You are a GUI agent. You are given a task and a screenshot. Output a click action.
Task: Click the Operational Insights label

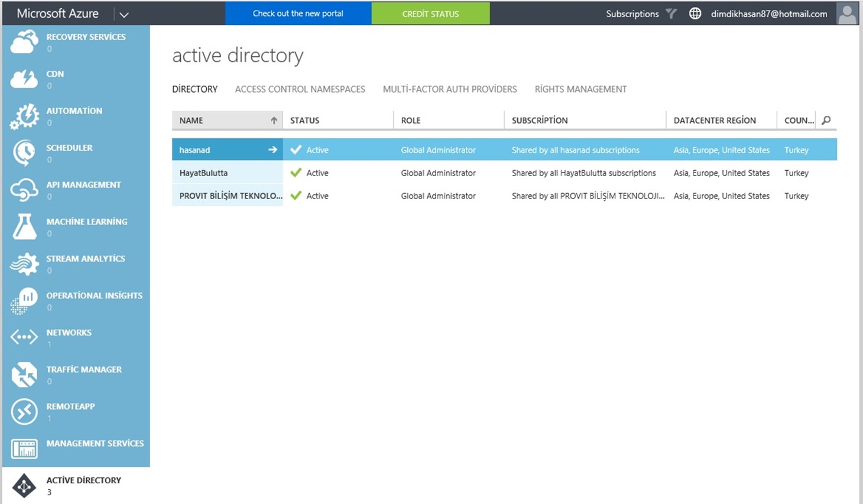click(95, 295)
